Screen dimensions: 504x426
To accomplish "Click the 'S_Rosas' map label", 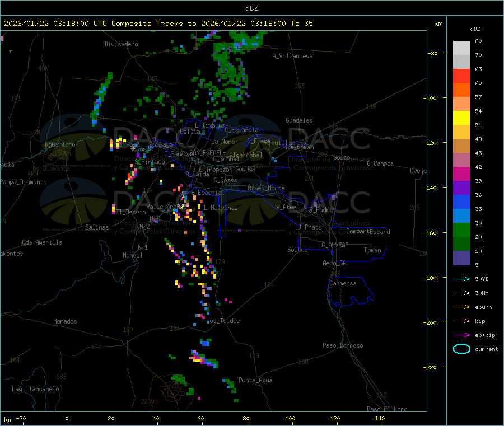I will click(x=225, y=180).
